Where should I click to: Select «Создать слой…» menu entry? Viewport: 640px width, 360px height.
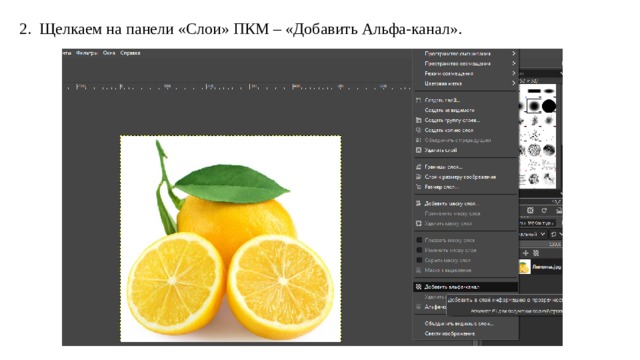pyautogui.click(x=465, y=100)
